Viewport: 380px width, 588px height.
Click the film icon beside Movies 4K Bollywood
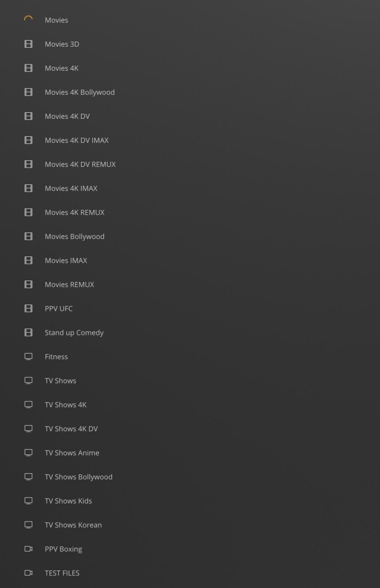point(28,92)
